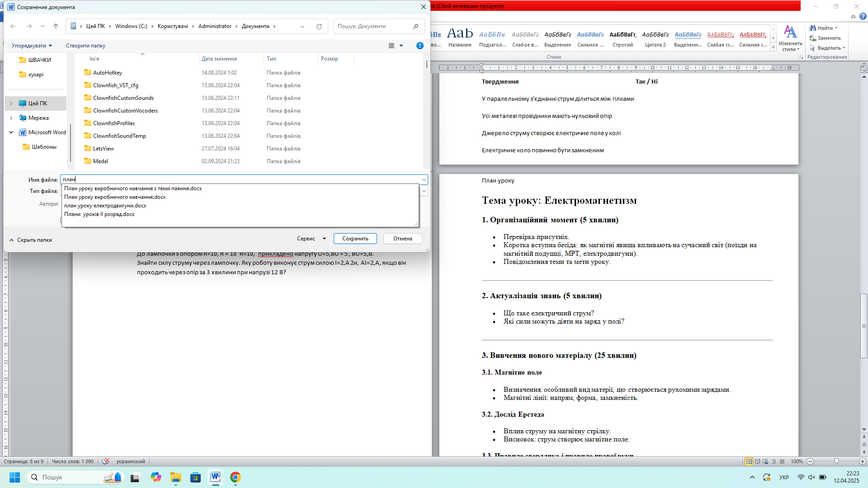Switch to Print Layout view icon
Screen dimensions: 868x488
point(749,461)
